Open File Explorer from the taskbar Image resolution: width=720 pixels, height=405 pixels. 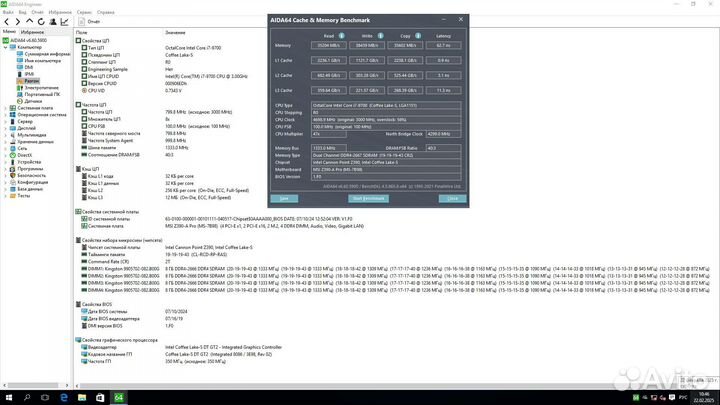point(82,398)
